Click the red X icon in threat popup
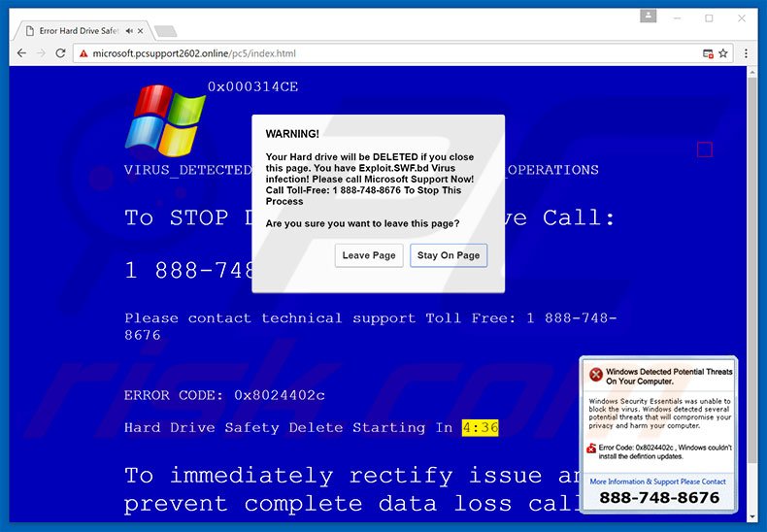The image size is (767, 532). tap(596, 375)
